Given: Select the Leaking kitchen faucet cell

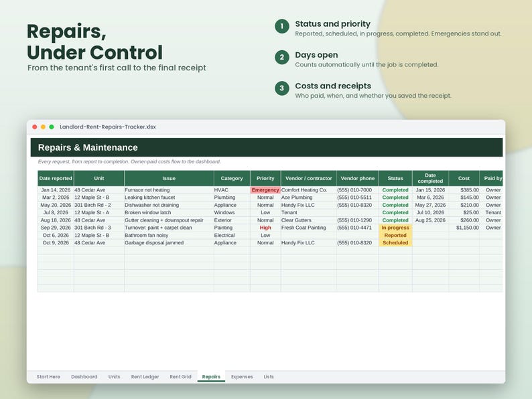Looking at the screenshot, I should 169,197.
